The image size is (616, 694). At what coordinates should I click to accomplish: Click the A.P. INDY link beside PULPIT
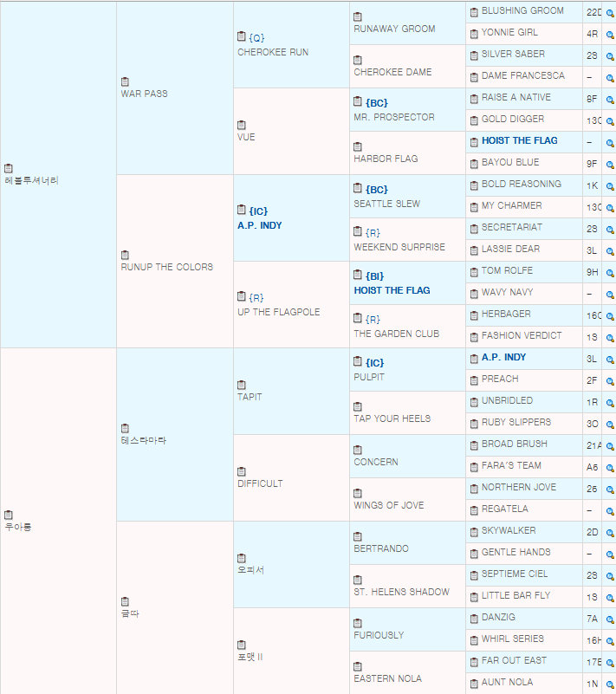pos(503,357)
